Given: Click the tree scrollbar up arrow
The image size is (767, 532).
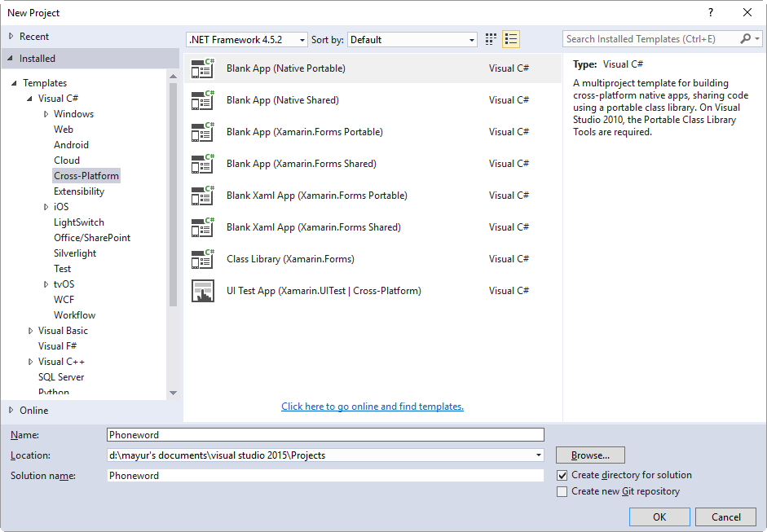Looking at the screenshot, I should coord(173,77).
